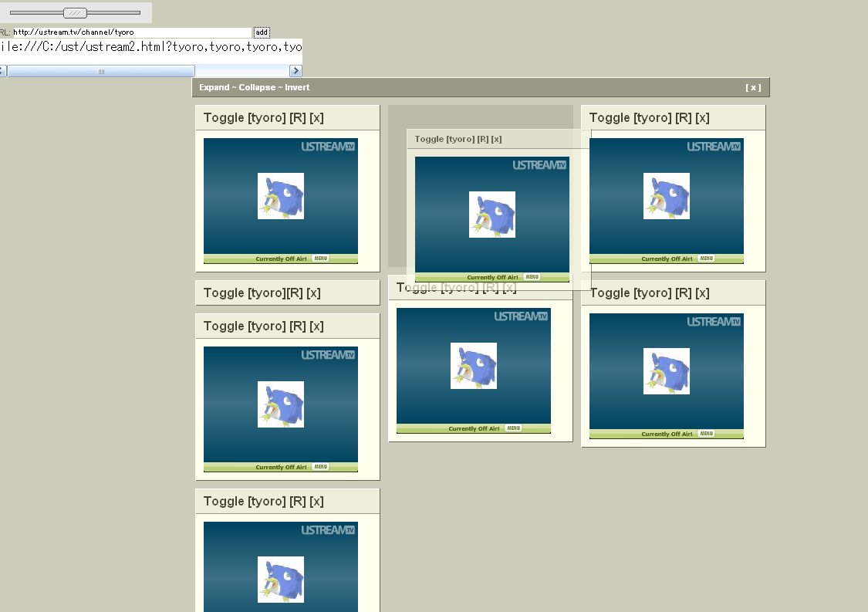Click the Expand link in the header bar
Screen dimensions: 868x612
(214, 88)
